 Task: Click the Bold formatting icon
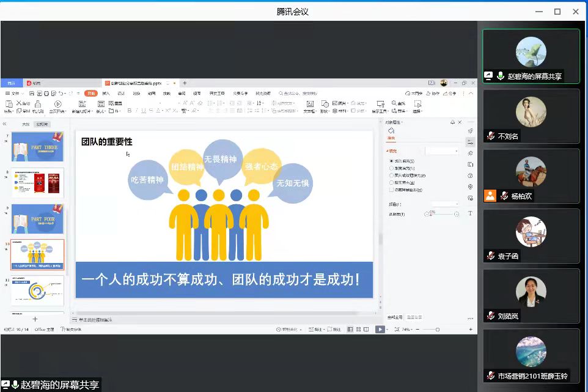[129, 111]
